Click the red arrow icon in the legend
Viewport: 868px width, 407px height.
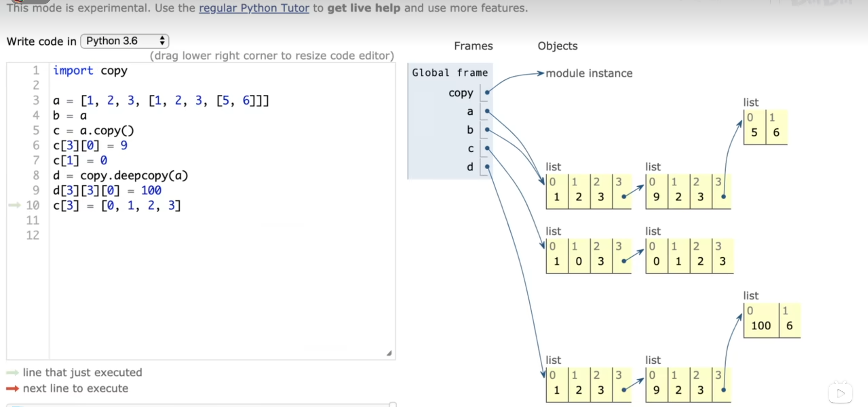13,388
